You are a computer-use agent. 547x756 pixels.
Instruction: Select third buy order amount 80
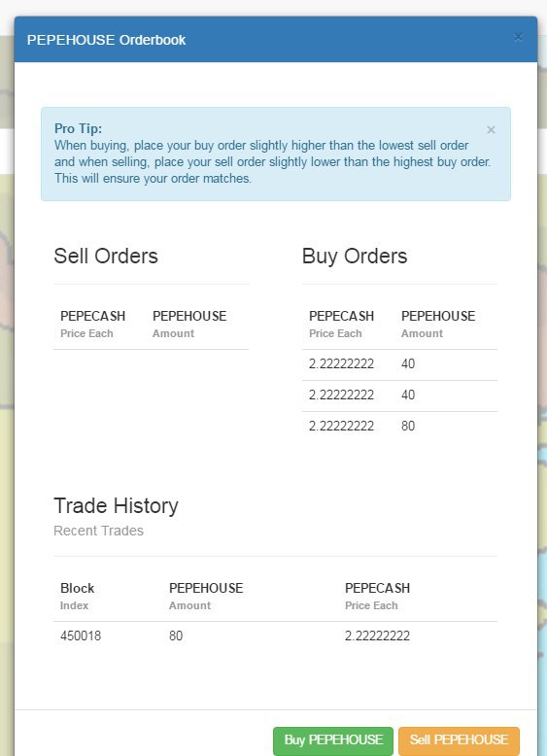(408, 426)
